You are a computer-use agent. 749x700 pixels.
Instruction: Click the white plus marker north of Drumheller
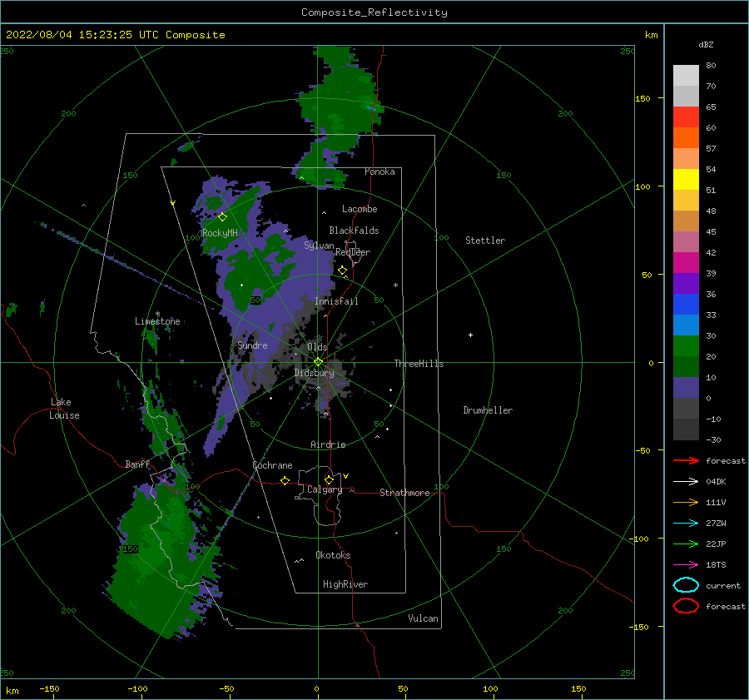click(470, 335)
